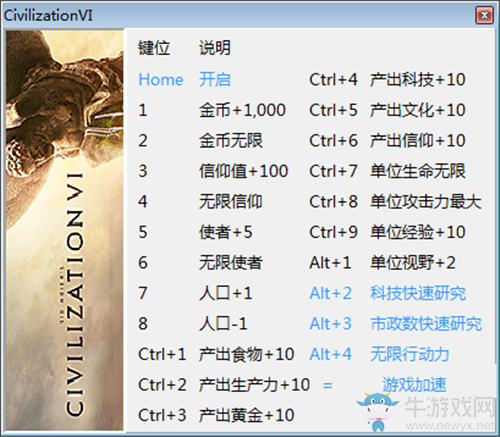Click the 信仰值+100 entry

click(243, 171)
